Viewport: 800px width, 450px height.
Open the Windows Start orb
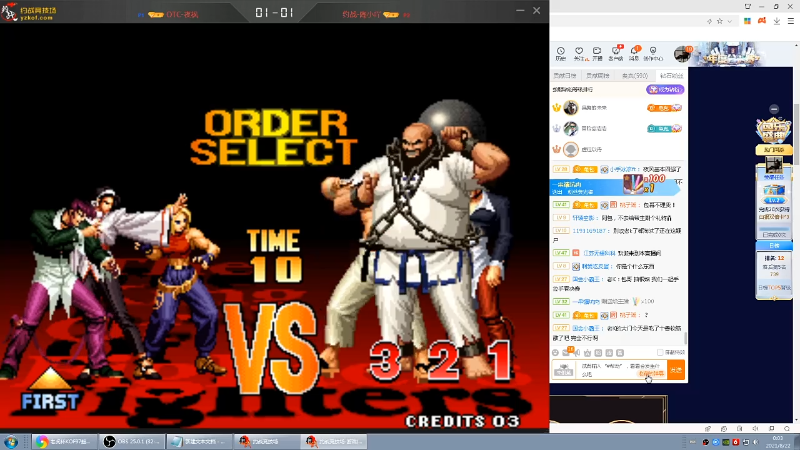[11, 441]
